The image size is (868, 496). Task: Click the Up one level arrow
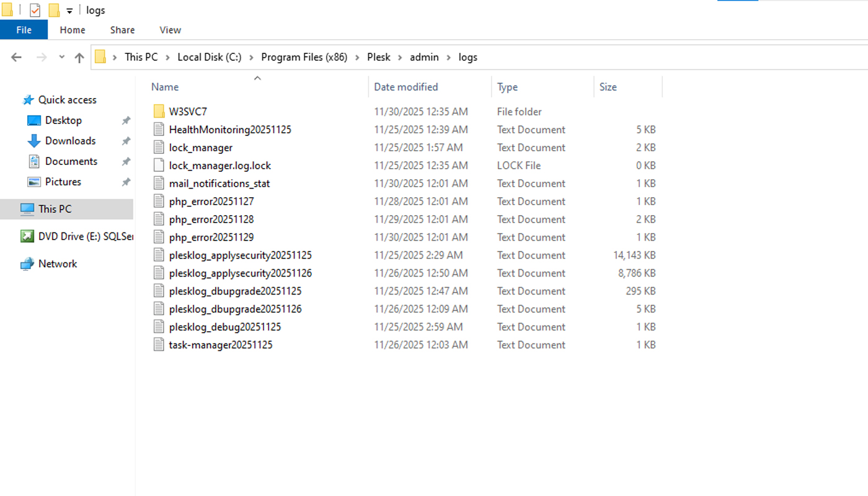point(79,58)
